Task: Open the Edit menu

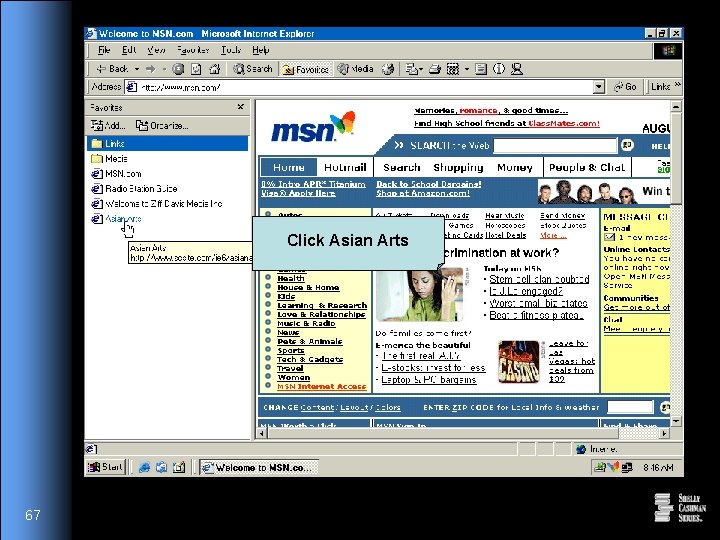Action: (129, 50)
